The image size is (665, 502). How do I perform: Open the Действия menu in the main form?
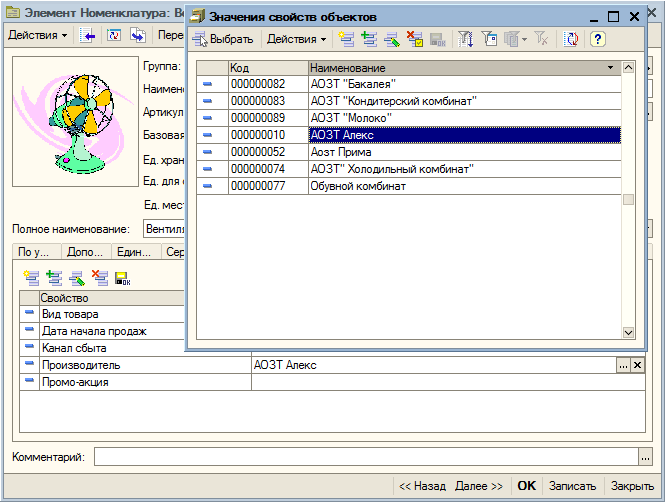(37, 35)
